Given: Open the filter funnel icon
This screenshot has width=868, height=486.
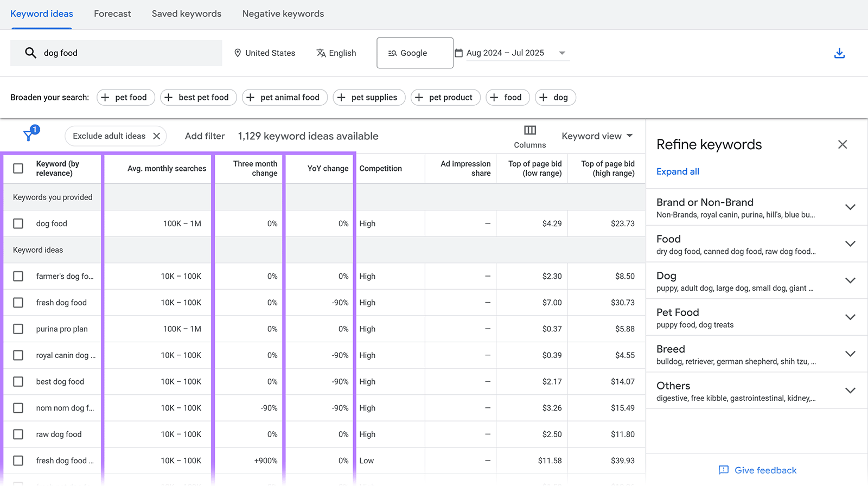Looking at the screenshot, I should (x=29, y=135).
